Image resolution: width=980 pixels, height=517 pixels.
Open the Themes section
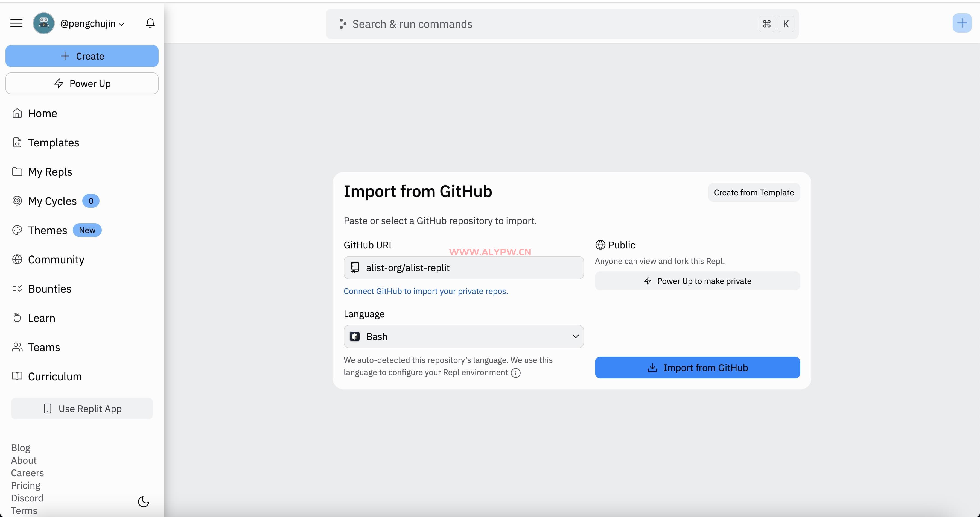pos(48,230)
